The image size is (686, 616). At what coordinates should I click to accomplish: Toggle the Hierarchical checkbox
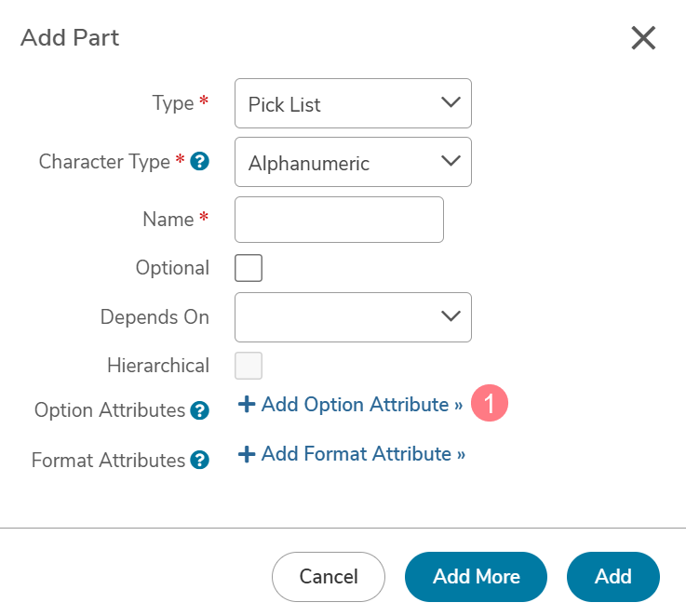click(x=249, y=366)
